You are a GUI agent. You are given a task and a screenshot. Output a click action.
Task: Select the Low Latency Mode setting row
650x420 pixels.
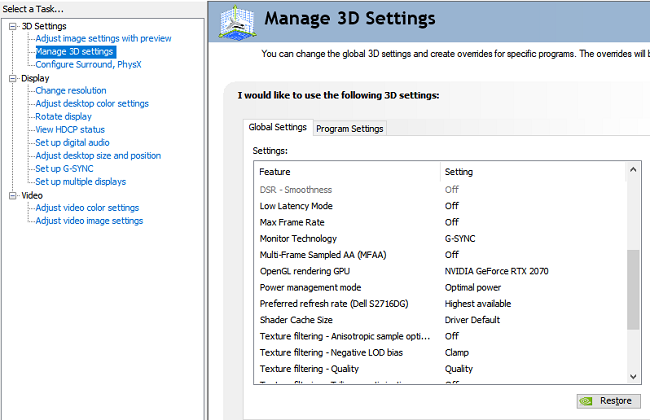pos(295,206)
